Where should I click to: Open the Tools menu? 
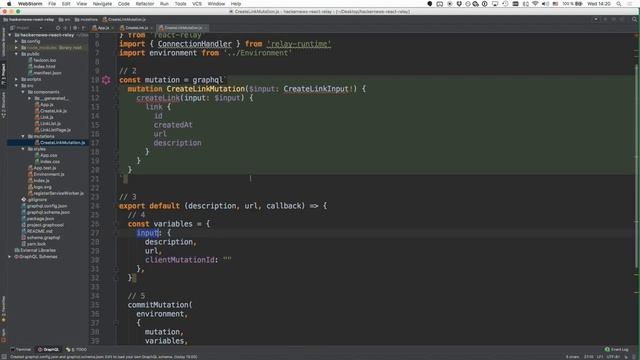180,4
